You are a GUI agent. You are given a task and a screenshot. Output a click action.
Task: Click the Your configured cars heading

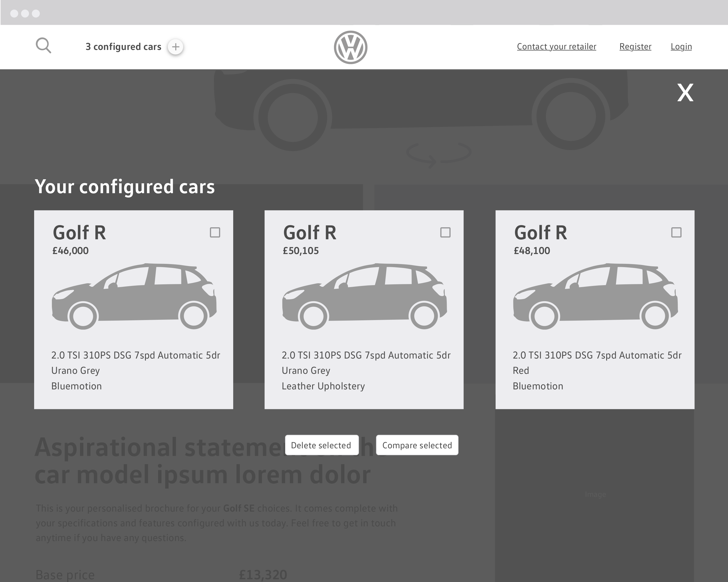125,187
